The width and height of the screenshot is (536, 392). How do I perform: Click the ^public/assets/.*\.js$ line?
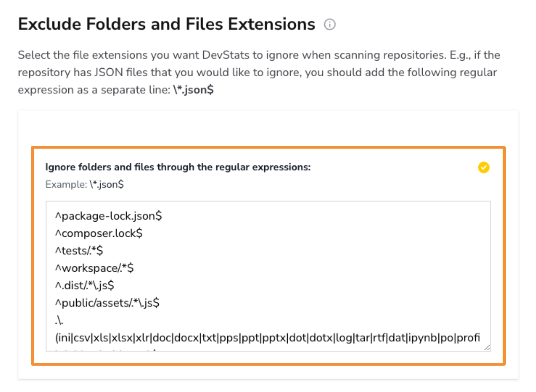[x=107, y=303]
